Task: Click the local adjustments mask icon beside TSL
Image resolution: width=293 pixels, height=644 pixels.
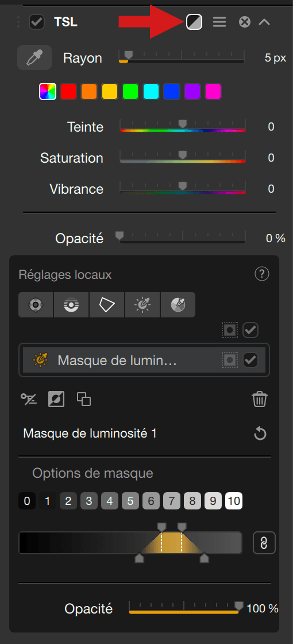Action: (x=194, y=22)
